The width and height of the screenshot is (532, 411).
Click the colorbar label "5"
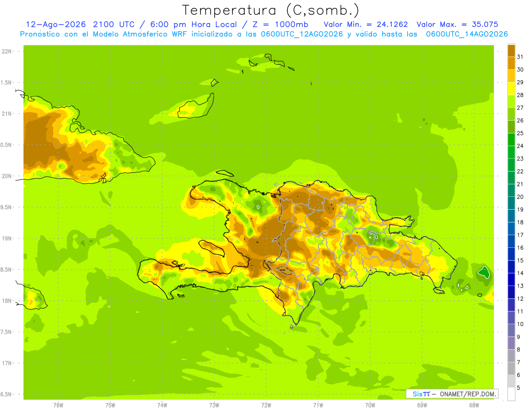pyautogui.click(x=519, y=388)
